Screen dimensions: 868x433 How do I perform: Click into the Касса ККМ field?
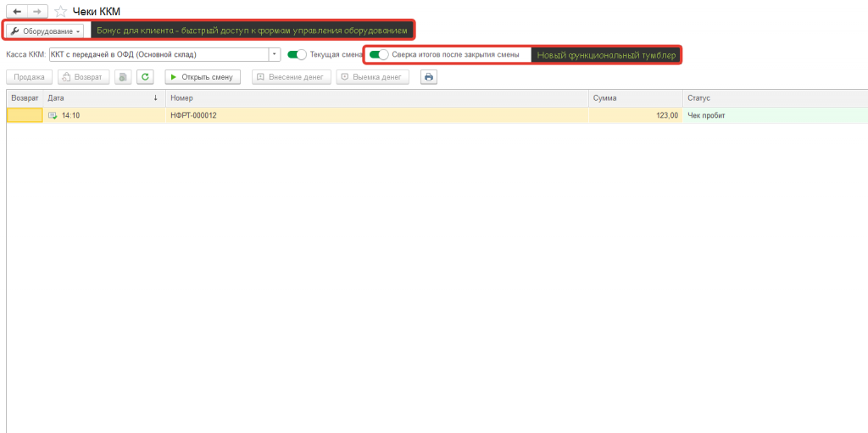[x=159, y=55]
